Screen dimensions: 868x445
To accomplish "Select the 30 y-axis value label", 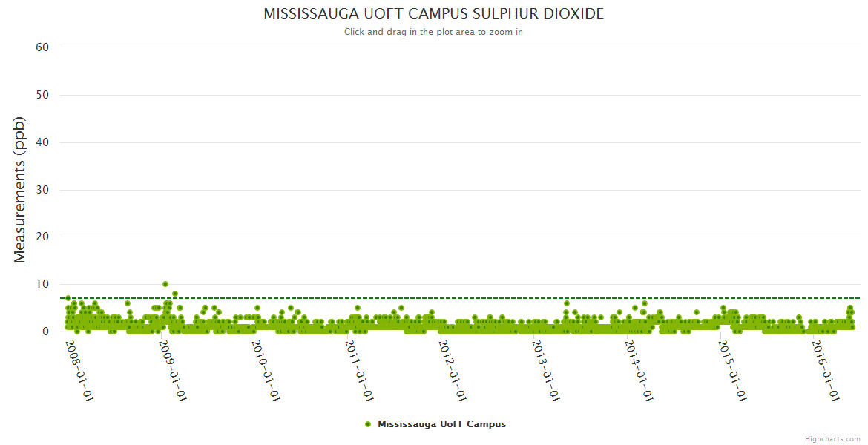I will click(x=42, y=190).
